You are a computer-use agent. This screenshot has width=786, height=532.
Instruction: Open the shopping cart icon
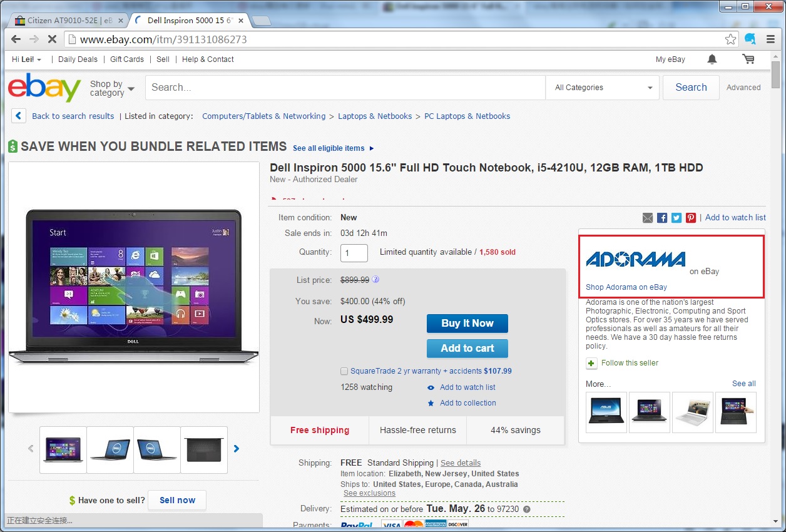(748, 59)
